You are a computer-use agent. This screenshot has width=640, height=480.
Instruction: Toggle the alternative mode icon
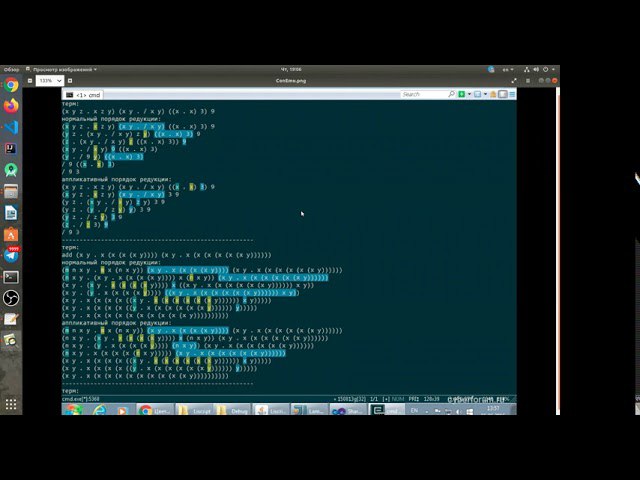click(503, 94)
